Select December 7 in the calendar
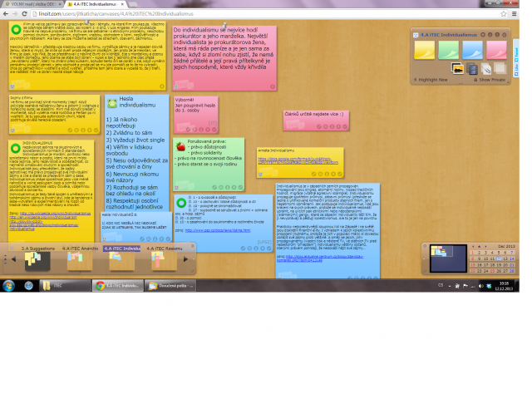 click(512, 253)
